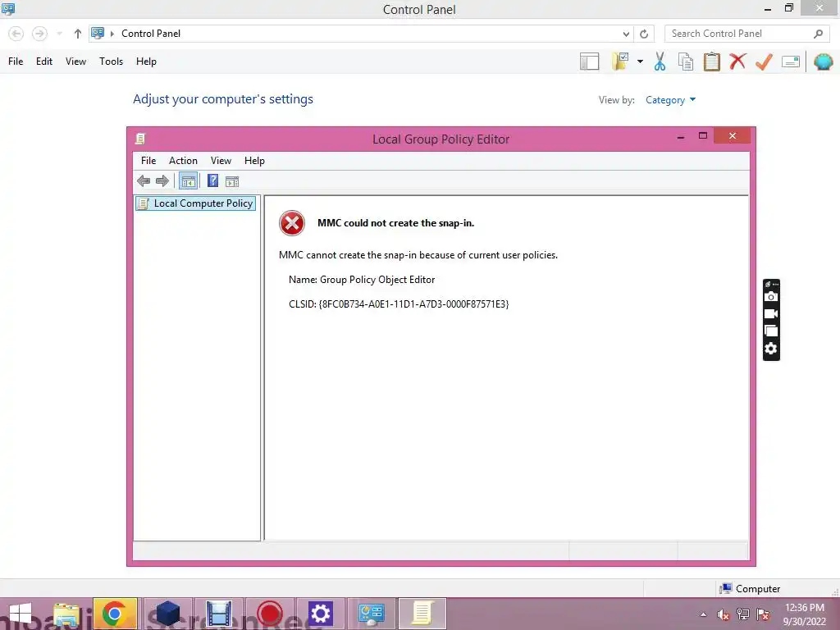This screenshot has height=630, width=840.
Task: Open recent locations dropdown arrow
Action: coord(59,34)
